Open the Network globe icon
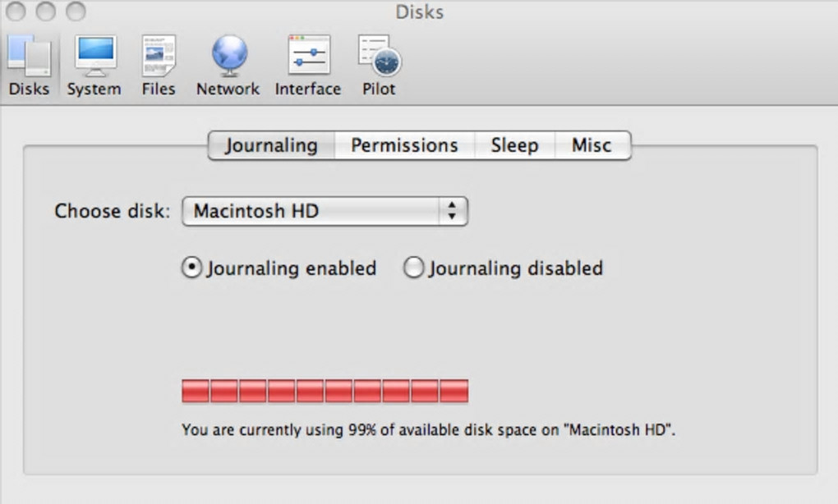 [x=228, y=57]
